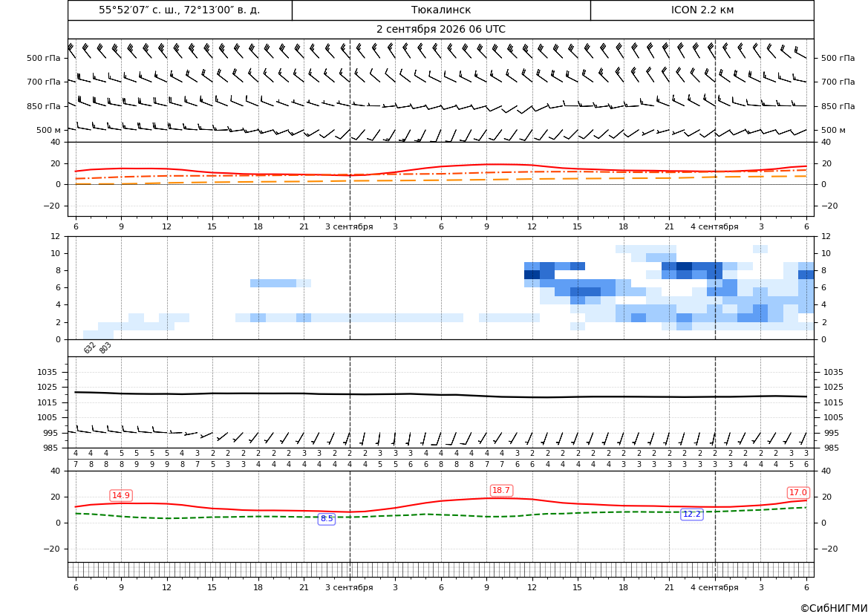
Task: Select the ICON 2.2 км model label
Action: pyautogui.click(x=702, y=10)
